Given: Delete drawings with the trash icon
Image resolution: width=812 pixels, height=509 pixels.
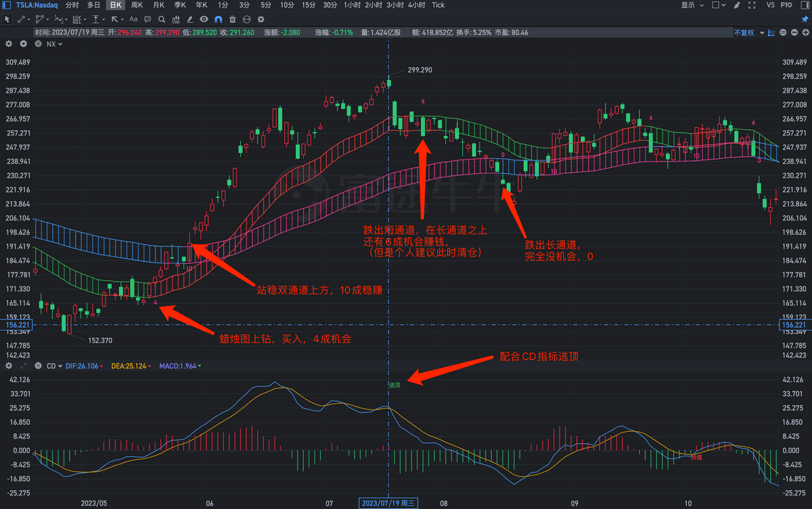Looking at the screenshot, I should click(232, 20).
